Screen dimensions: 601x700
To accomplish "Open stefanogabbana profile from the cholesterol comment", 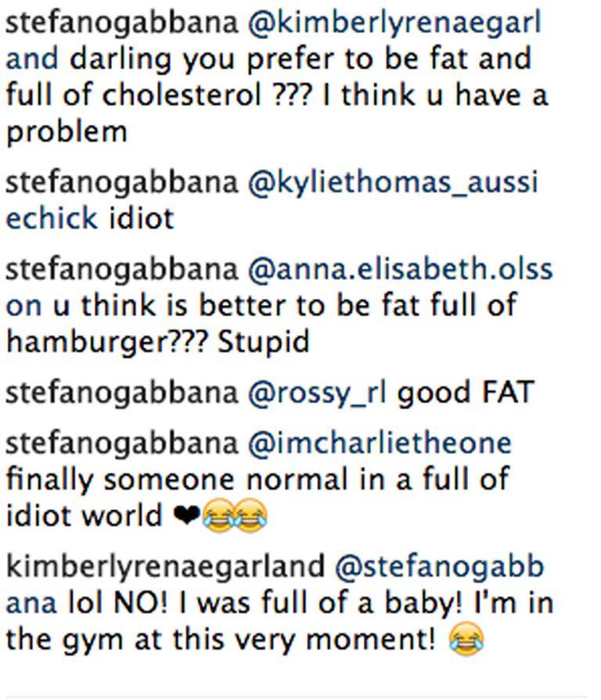I will pyautogui.click(x=121, y=23).
